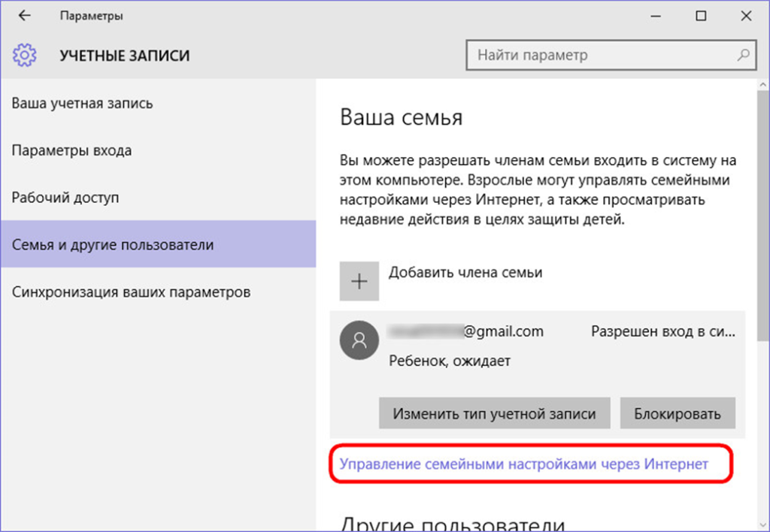
Task: Click the 'Блокировать' button
Action: click(678, 413)
